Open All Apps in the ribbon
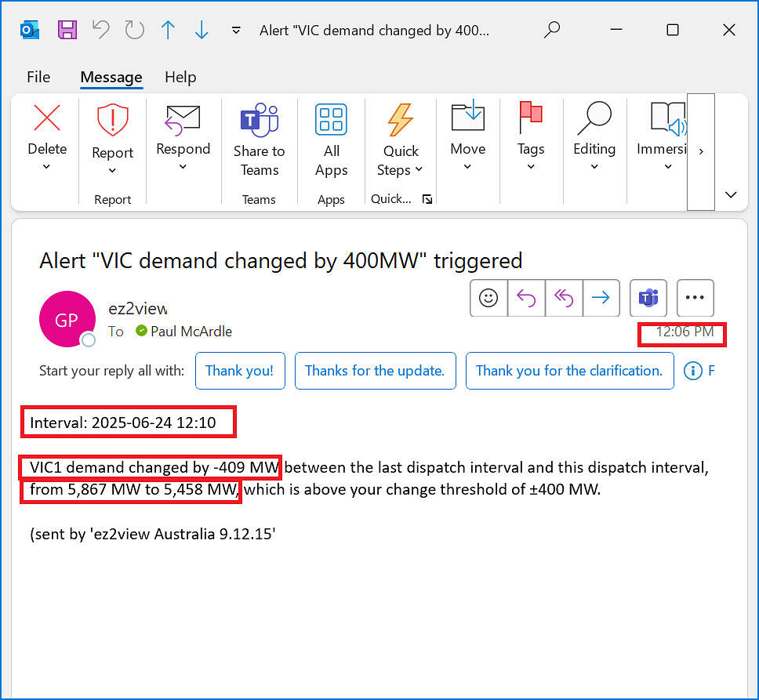 pos(331,140)
